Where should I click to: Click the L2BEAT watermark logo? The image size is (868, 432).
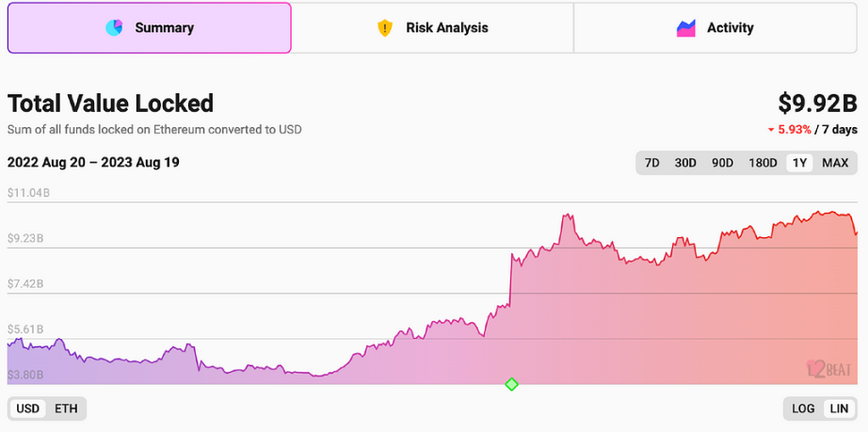828,369
